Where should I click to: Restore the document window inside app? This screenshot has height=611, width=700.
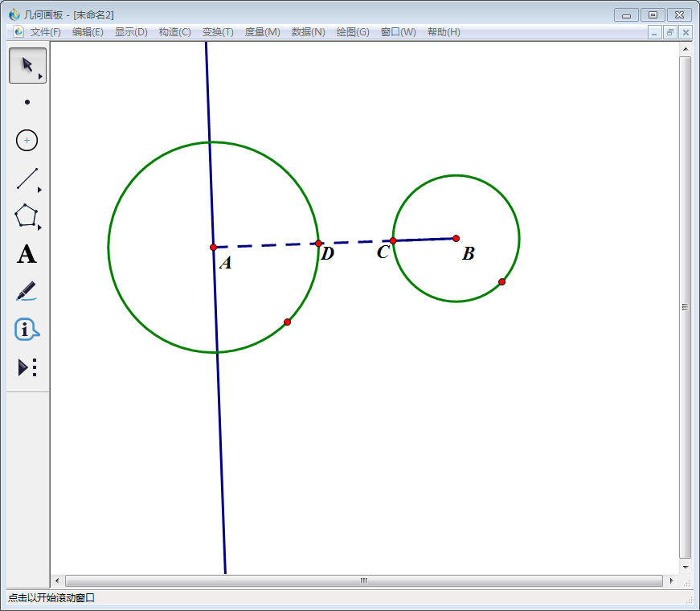669,32
